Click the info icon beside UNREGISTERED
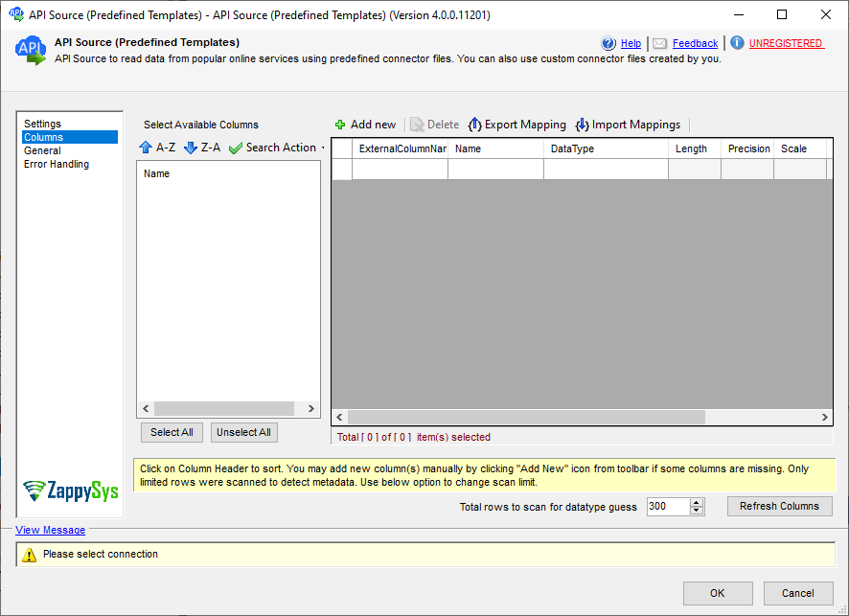The height and width of the screenshot is (616, 849). (737, 43)
